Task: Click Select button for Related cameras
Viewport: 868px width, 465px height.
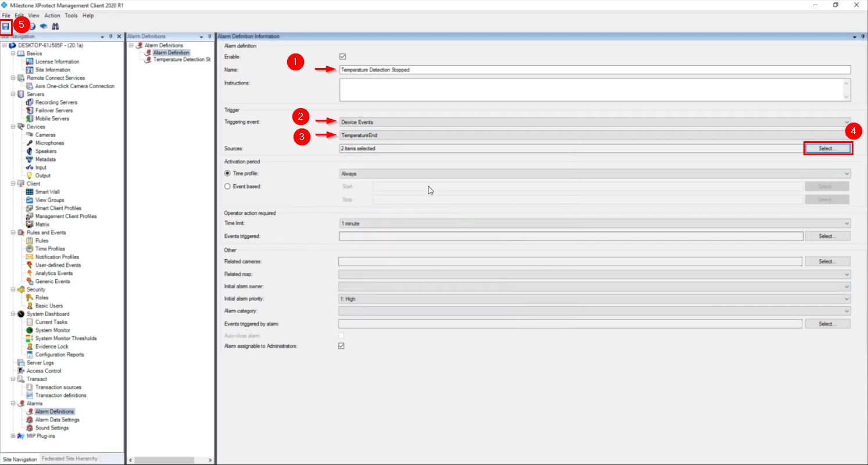Action: pos(827,262)
